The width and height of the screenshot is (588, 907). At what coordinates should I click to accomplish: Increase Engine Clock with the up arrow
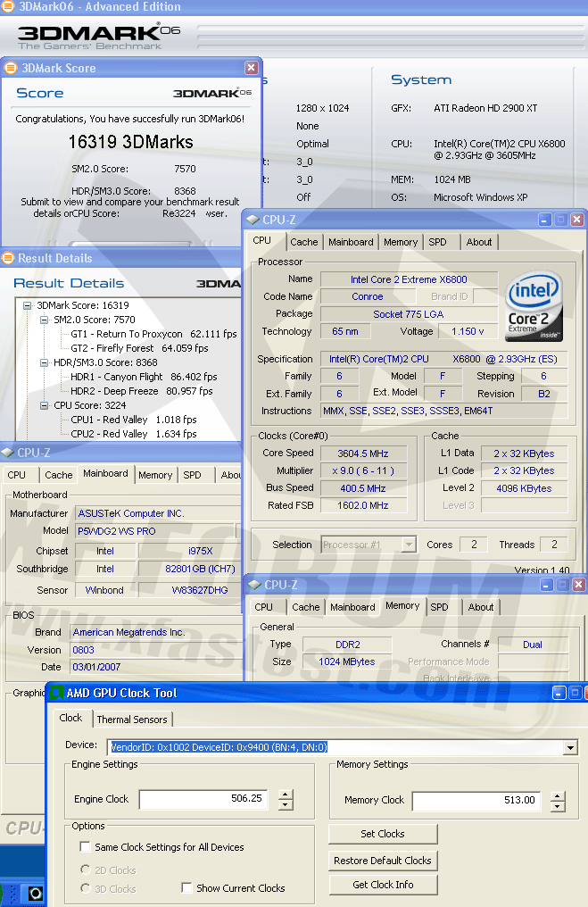286,795
